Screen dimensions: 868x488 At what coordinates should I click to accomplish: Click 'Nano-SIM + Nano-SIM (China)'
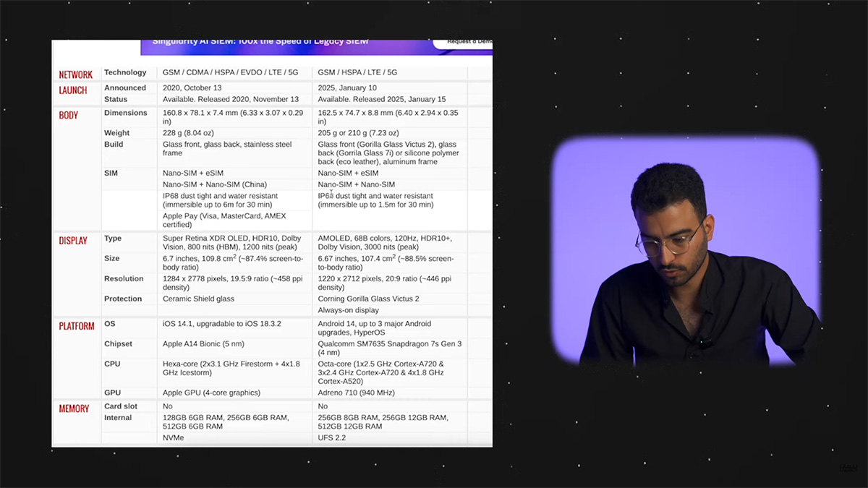[x=215, y=184]
